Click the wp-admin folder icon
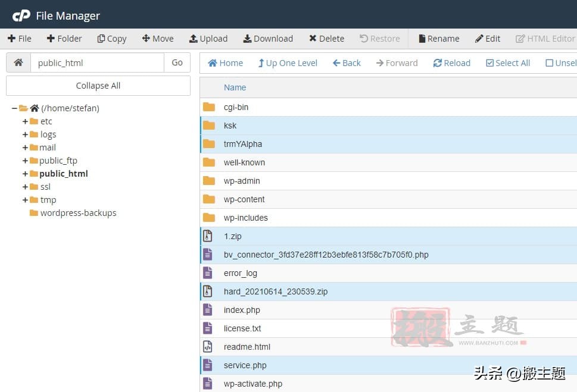Viewport: 577px width, 392px height. click(208, 181)
